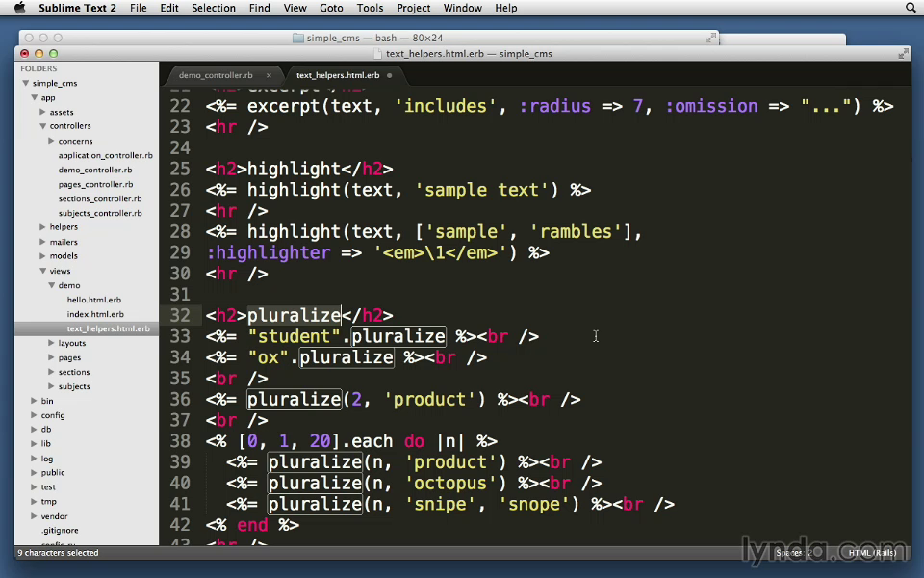Click the terminal window fullscreen icon

710,38
